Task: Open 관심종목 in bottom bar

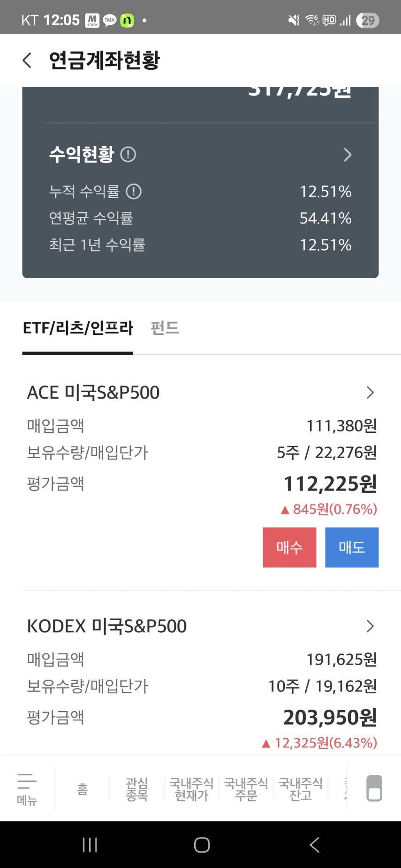Action: point(137,789)
